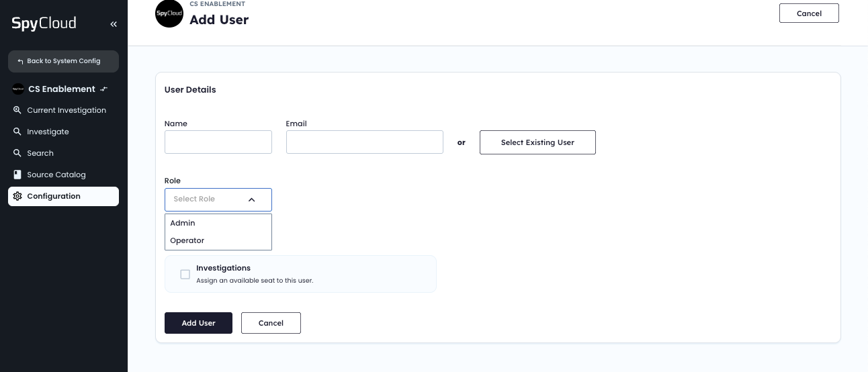
Task: Open Source Catalog from sidebar
Action: point(63,175)
